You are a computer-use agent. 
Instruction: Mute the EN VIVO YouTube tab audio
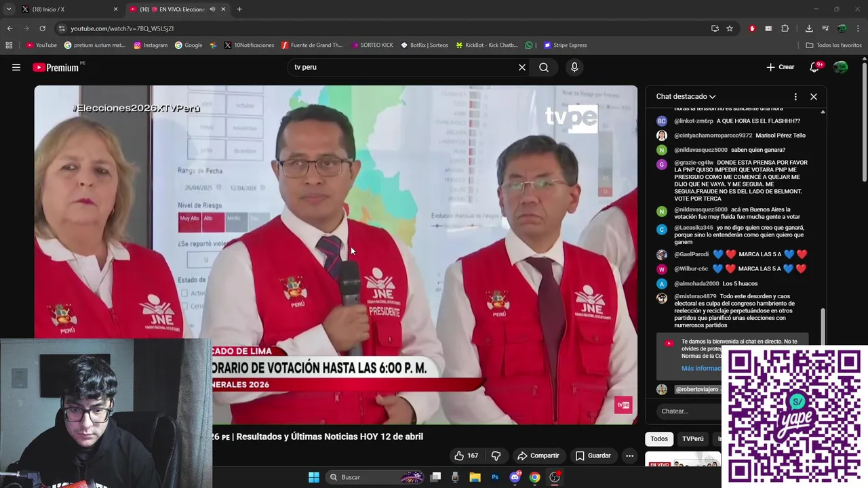(x=212, y=9)
